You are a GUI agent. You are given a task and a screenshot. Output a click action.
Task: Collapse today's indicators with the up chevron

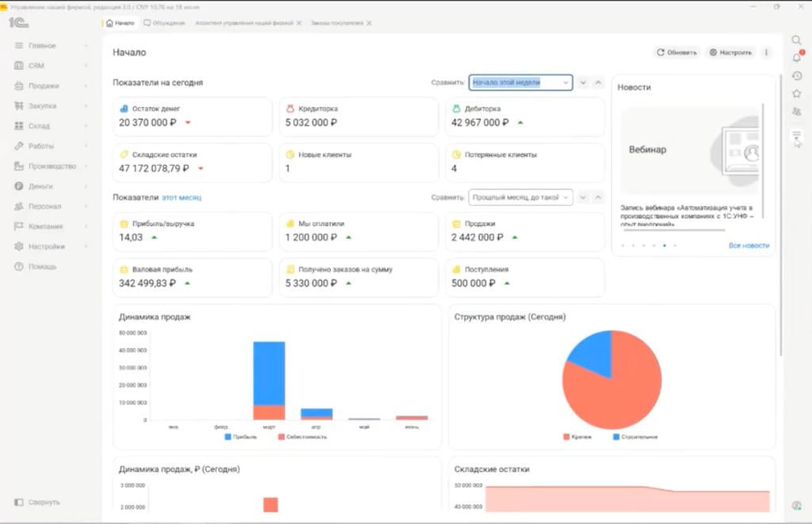click(x=598, y=82)
